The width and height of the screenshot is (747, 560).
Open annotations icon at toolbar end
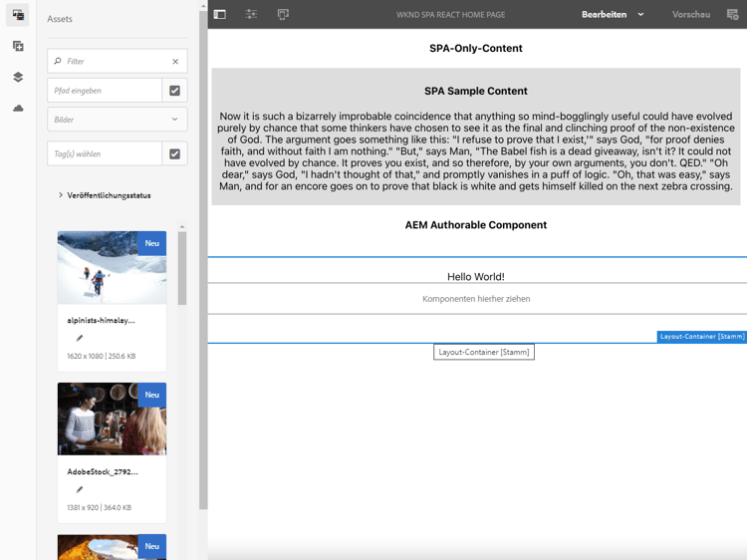pos(732,14)
